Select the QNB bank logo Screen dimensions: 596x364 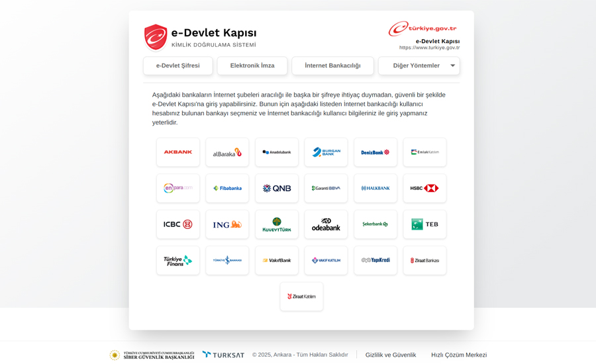[277, 188]
